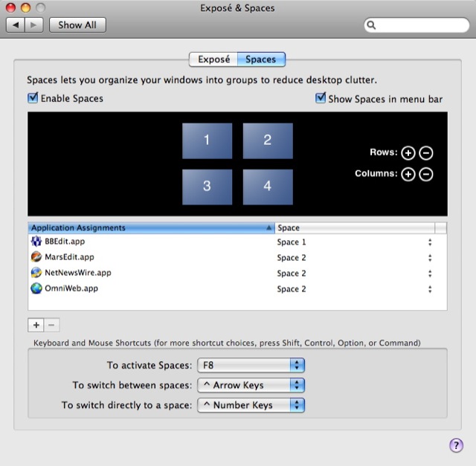Open the purple Help button
This screenshot has width=476, height=466.
(x=456, y=445)
